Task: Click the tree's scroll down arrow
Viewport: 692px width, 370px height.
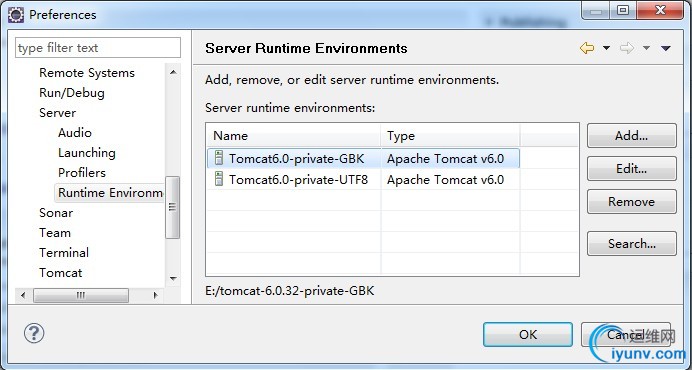Action: [x=173, y=279]
